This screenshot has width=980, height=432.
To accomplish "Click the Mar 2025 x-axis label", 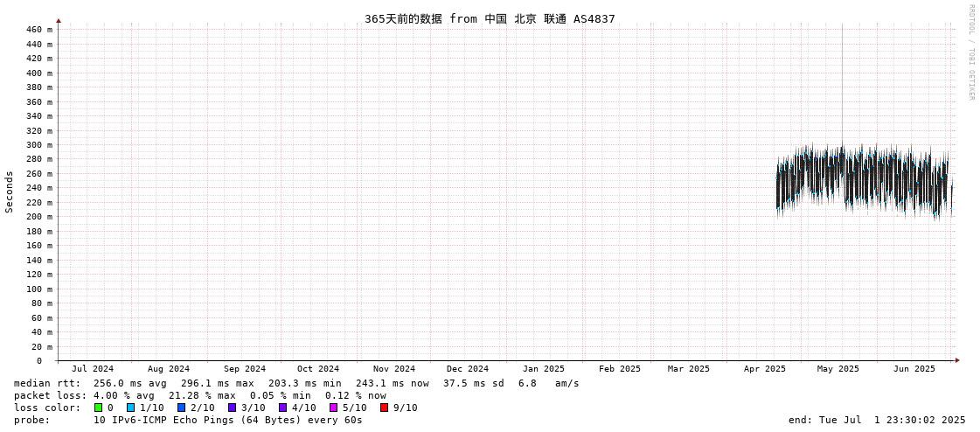I will pyautogui.click(x=689, y=369).
